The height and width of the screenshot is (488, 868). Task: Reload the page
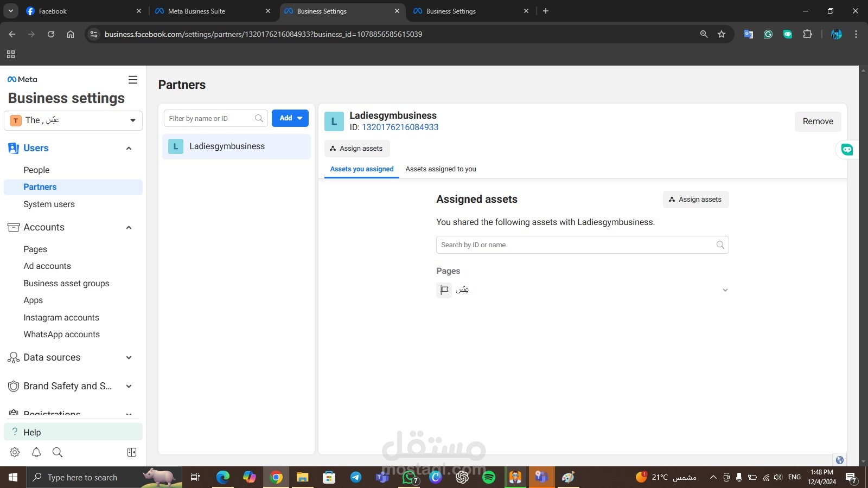[51, 34]
